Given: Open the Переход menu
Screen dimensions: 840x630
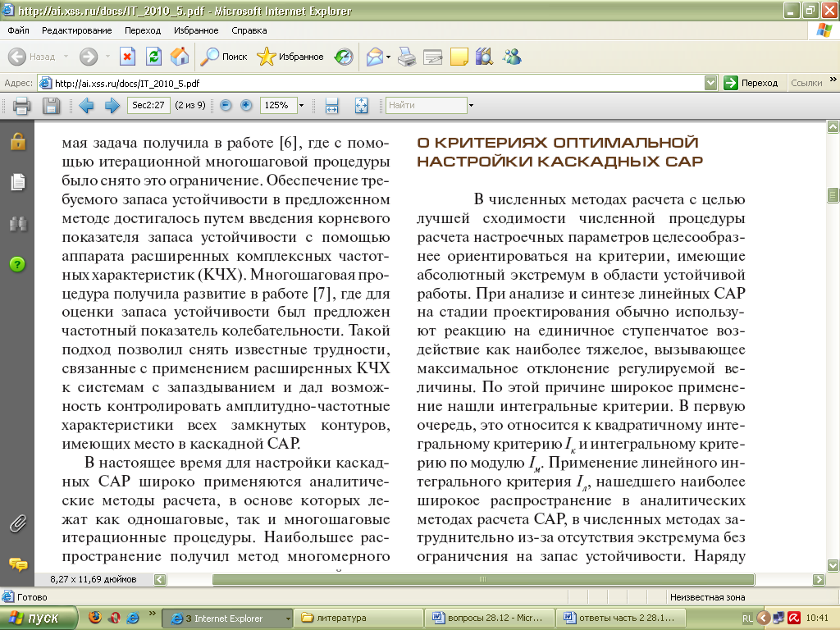Looking at the screenshot, I should tap(143, 30).
